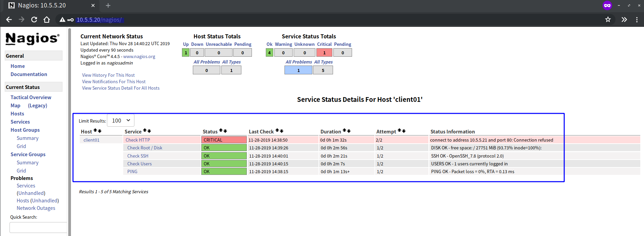Viewport: 644px width, 236px height.
Task: Sort Service column descending with down arrow
Action: [x=149, y=131]
